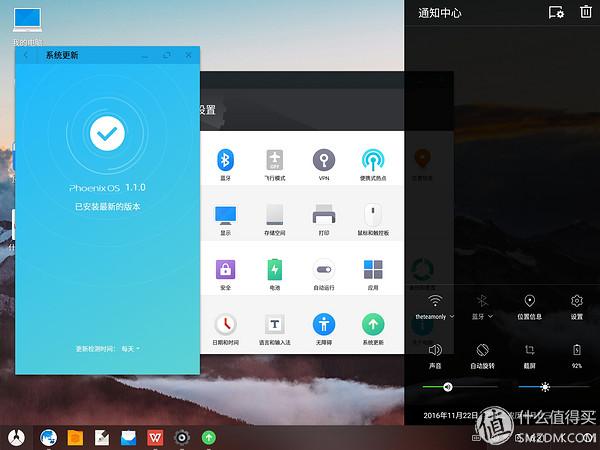The width and height of the screenshot is (600, 450).
Task: Expand the Bluetooth device list arrow
Action: click(x=491, y=316)
